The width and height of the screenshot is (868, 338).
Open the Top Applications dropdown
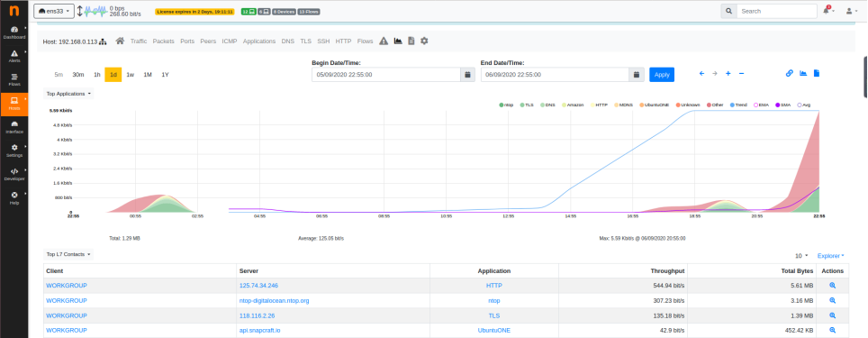[x=68, y=94]
